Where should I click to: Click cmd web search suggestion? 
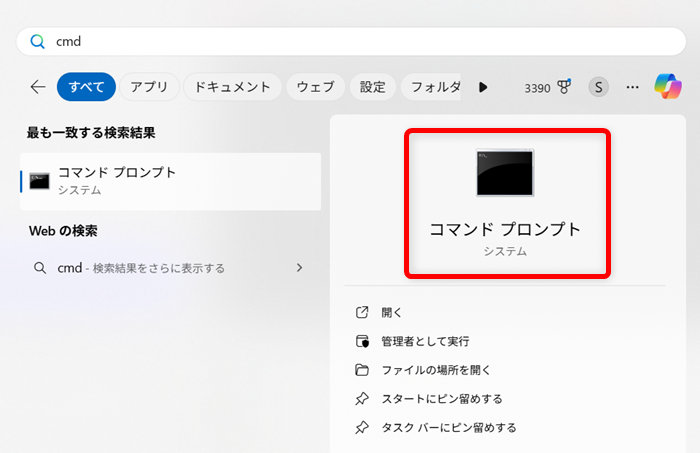pos(171,268)
